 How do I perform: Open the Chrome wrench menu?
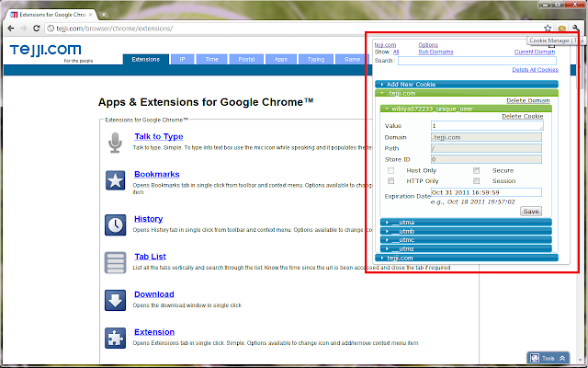click(x=576, y=29)
